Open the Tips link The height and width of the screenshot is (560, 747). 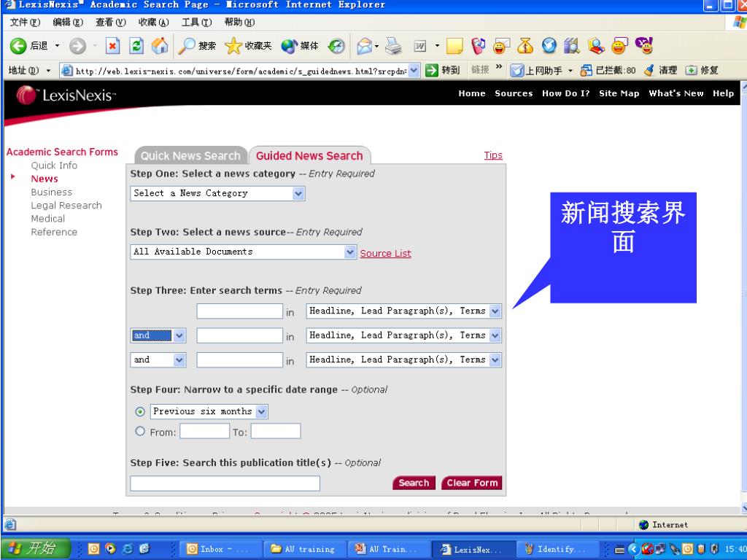(x=493, y=155)
